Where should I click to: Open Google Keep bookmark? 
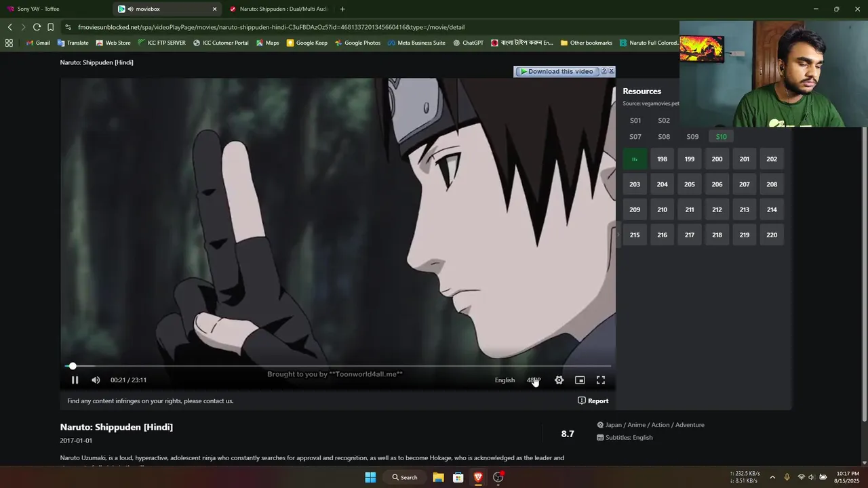[307, 43]
